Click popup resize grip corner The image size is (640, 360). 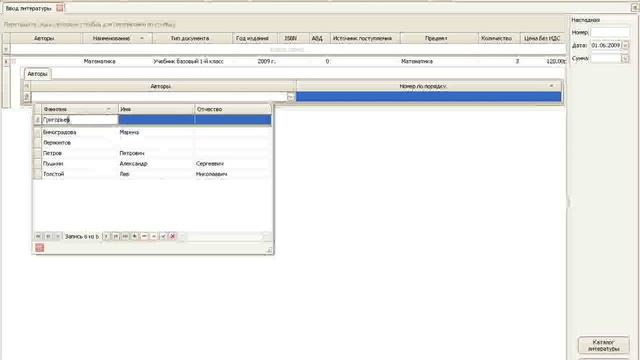pyautogui.click(x=269, y=250)
